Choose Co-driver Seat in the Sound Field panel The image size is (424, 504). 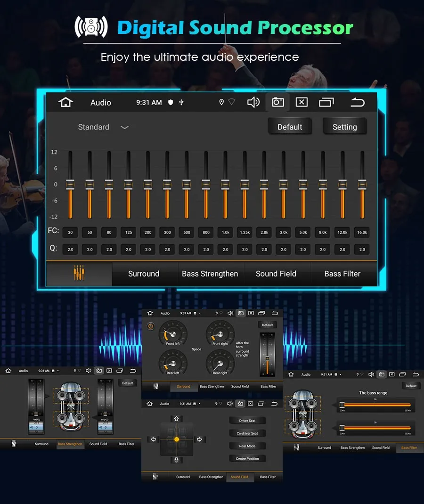pyautogui.click(x=247, y=433)
